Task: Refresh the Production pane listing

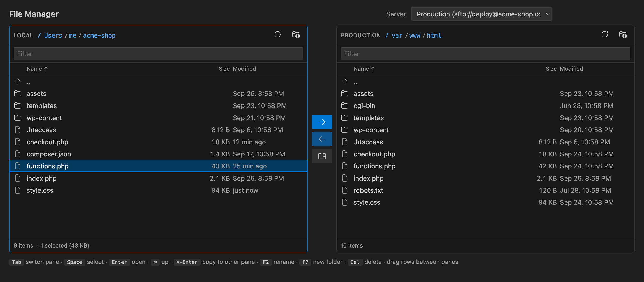Action: pyautogui.click(x=605, y=34)
